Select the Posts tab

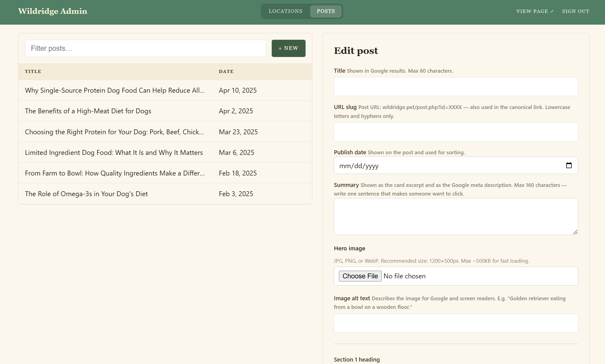(x=326, y=11)
